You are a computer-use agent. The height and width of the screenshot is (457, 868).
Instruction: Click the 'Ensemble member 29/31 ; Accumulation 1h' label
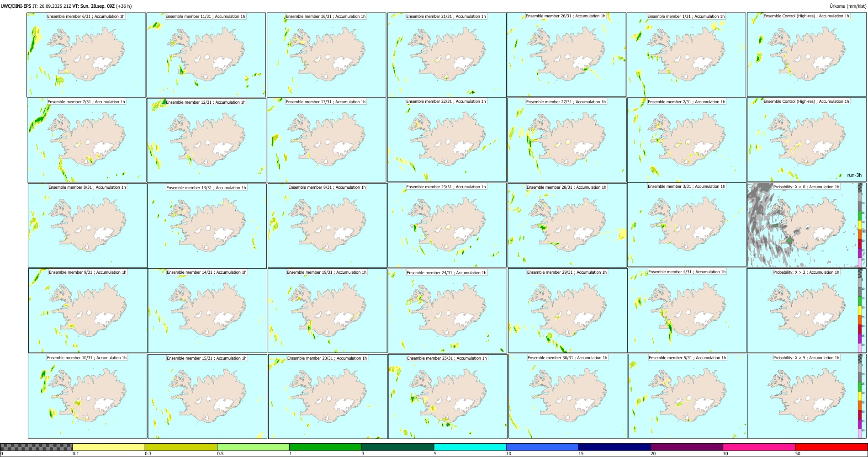[567, 272]
